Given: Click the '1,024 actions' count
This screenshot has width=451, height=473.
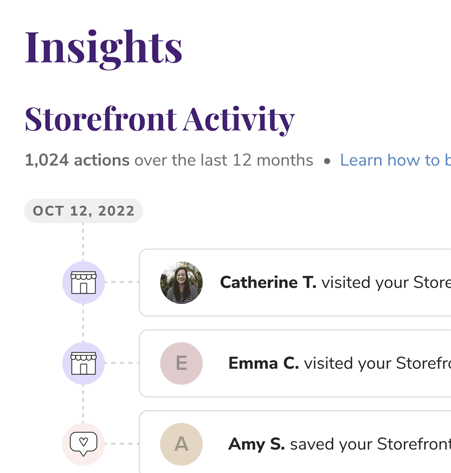Looking at the screenshot, I should tap(77, 160).
